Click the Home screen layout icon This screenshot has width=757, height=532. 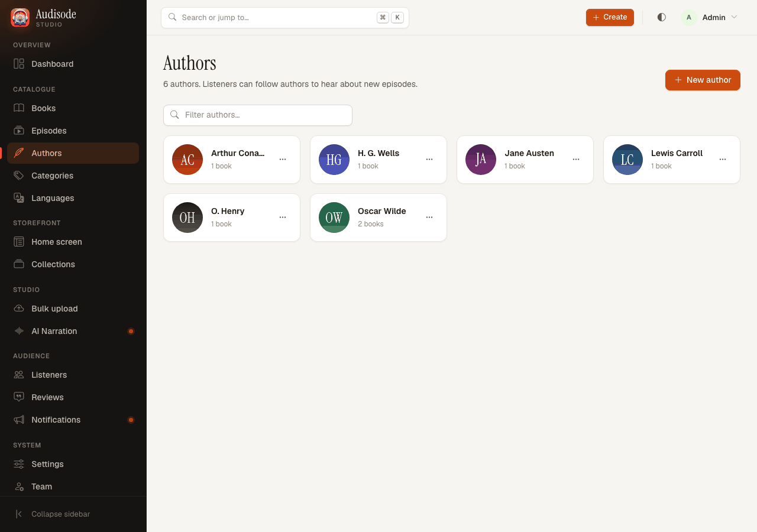[19, 242]
